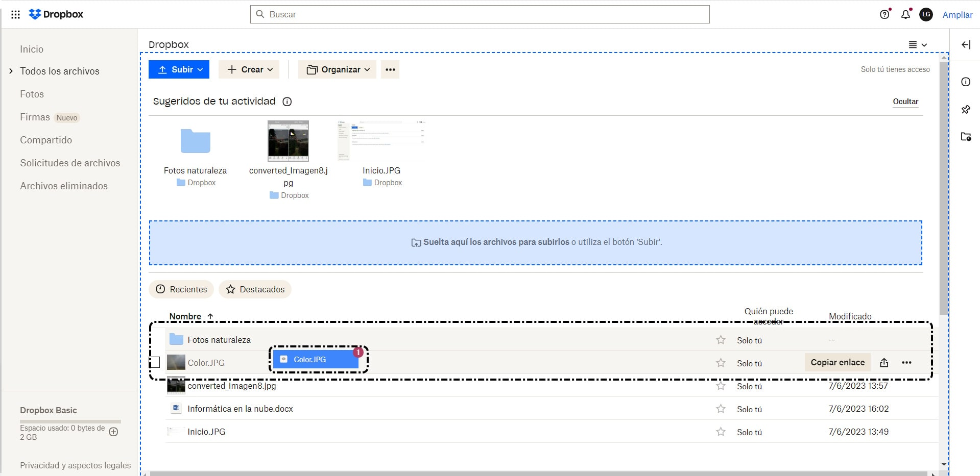Open Inicio.JPG in file list
Viewport: 980px width, 476px height.
[x=206, y=432]
